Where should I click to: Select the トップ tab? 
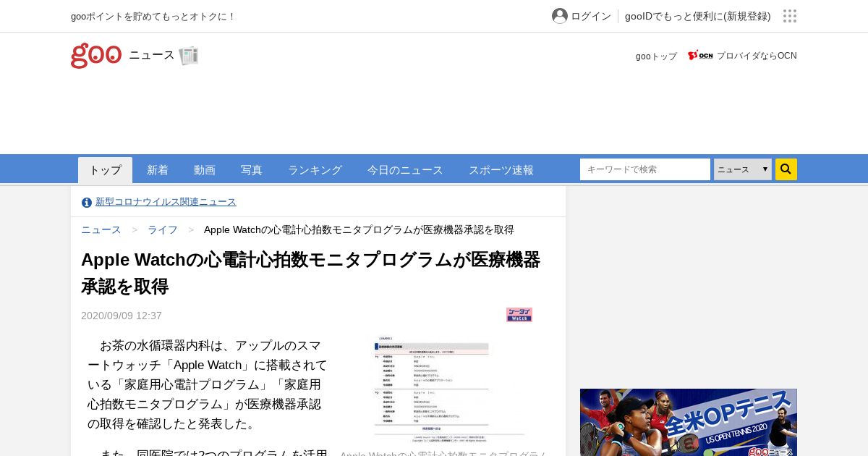pos(106,170)
